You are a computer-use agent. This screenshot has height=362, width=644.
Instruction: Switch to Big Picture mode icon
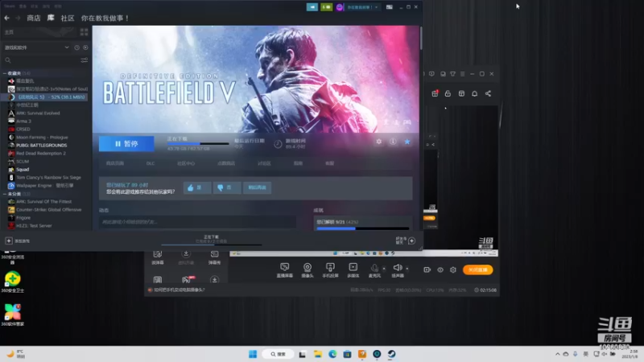(390, 7)
